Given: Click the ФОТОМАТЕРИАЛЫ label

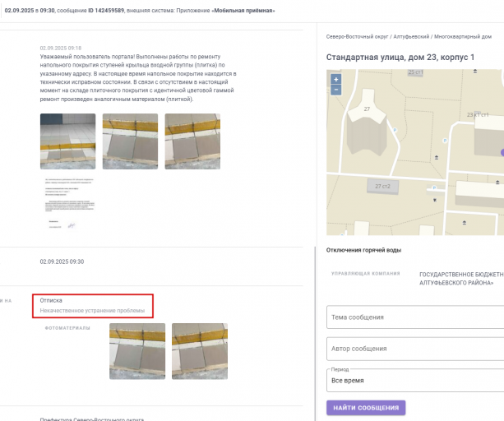Looking at the screenshot, I should [67, 328].
